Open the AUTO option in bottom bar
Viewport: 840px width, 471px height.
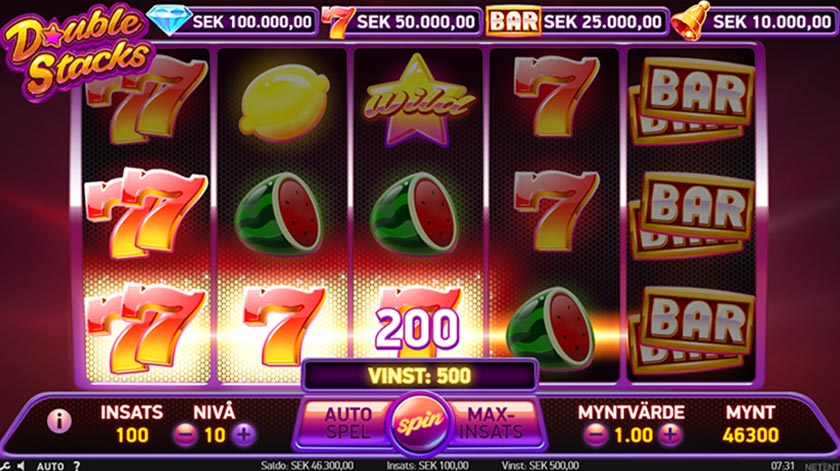pyautogui.click(x=50, y=466)
